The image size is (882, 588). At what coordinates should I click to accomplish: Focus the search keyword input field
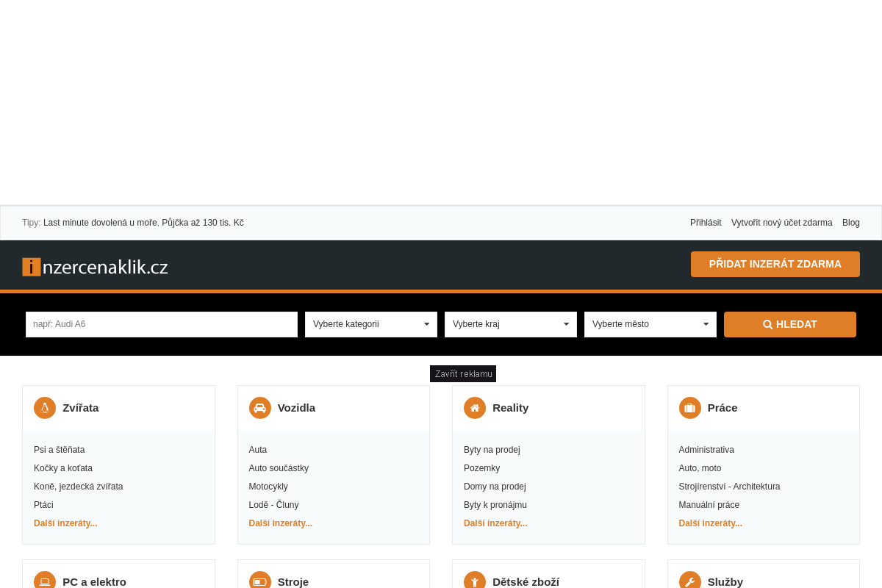click(162, 324)
